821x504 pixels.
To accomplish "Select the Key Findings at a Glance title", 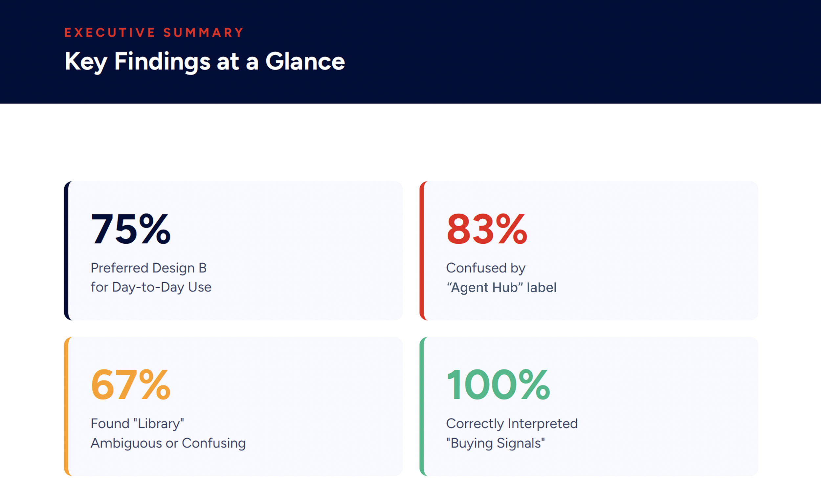I will (205, 62).
